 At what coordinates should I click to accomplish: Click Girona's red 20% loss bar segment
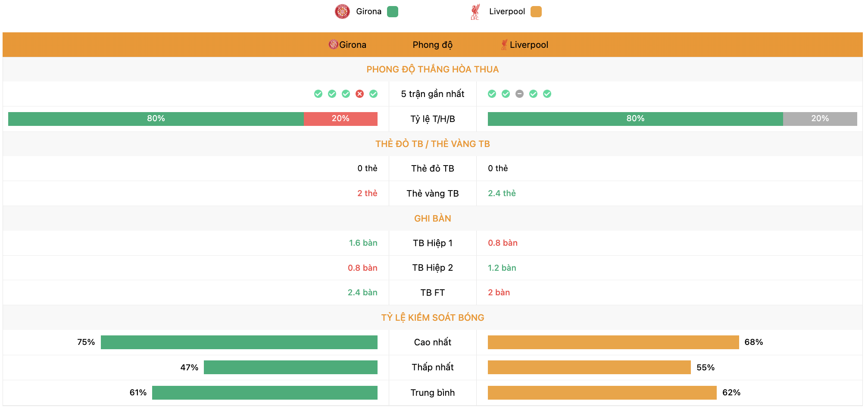(340, 119)
